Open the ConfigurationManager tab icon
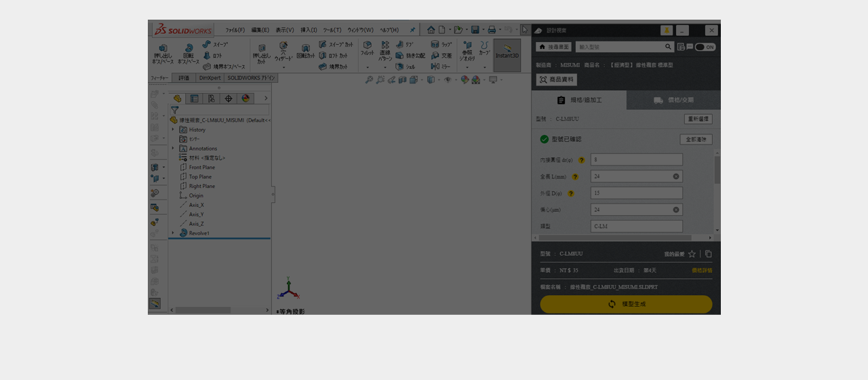This screenshot has width=868, height=380. coord(211,98)
